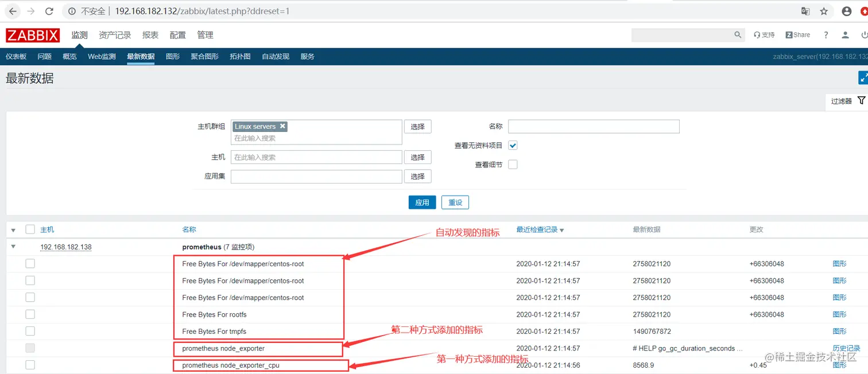Image resolution: width=868 pixels, height=374 pixels.
Task: Apply the filter with the blue 应用 button
Action: 423,202
